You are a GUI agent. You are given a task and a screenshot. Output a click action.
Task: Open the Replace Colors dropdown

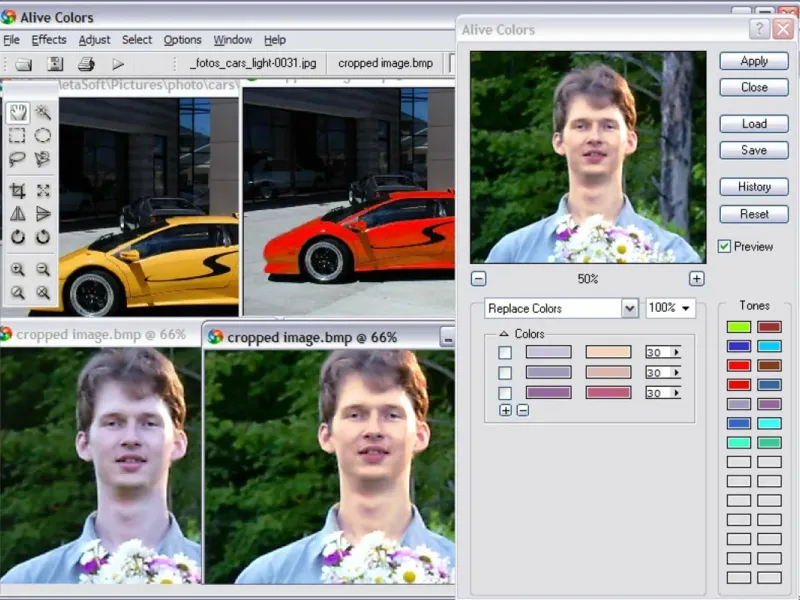[x=629, y=308]
